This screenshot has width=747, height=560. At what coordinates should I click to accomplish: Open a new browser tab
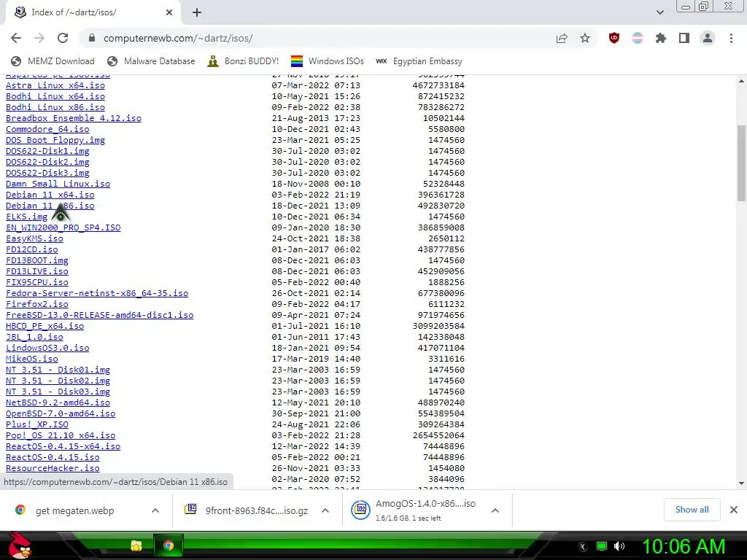197,12
